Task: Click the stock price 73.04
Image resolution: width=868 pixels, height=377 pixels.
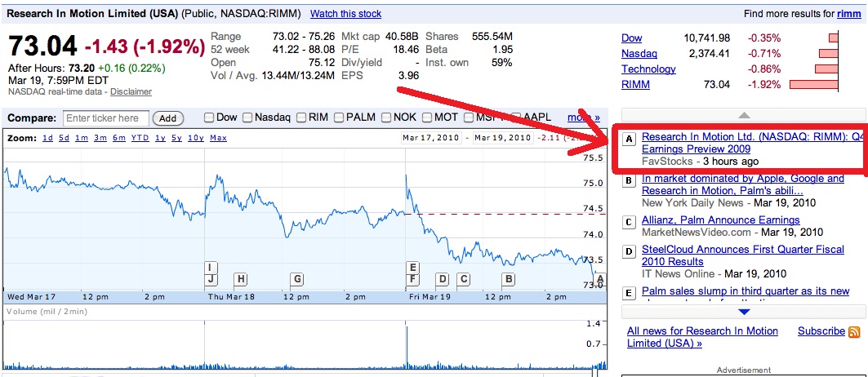Action: 42,47
